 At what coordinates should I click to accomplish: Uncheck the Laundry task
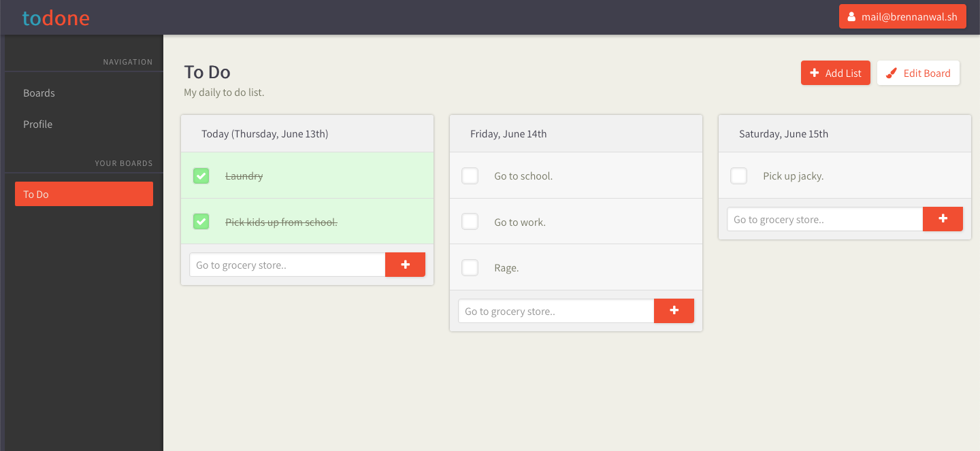201,176
